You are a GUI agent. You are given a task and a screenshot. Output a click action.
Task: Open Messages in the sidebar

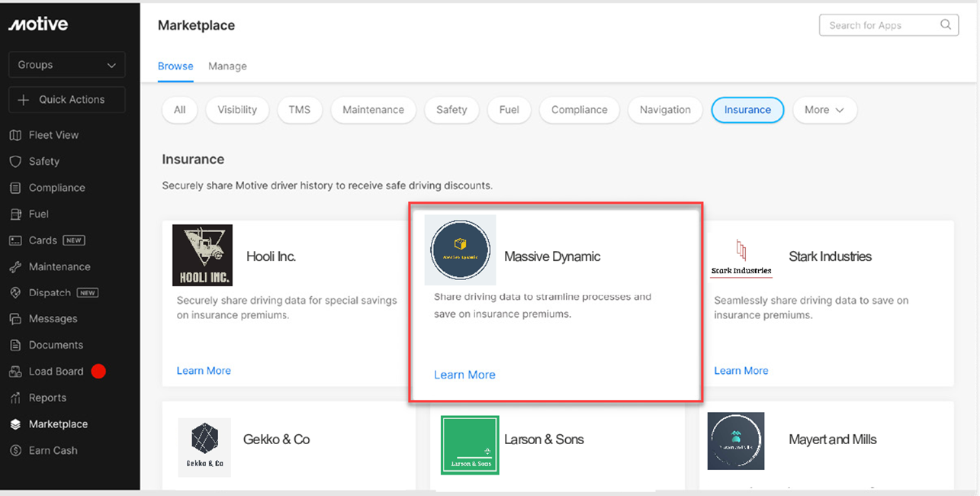[53, 319]
